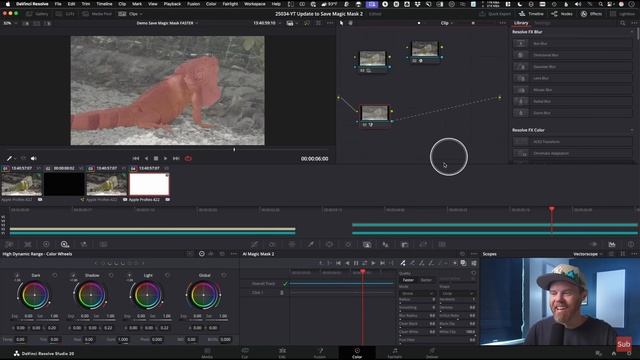Jump to last frame button under viewer
The width and height of the screenshot is (640, 360).
click(176, 158)
